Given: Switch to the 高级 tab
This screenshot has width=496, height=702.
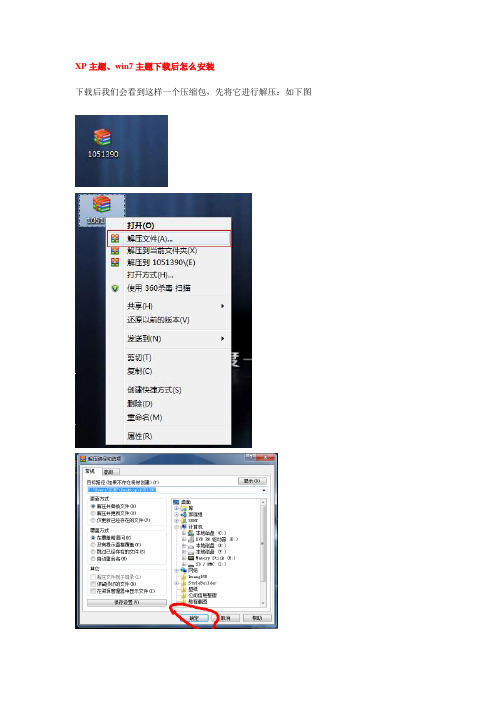Looking at the screenshot, I should [x=109, y=472].
